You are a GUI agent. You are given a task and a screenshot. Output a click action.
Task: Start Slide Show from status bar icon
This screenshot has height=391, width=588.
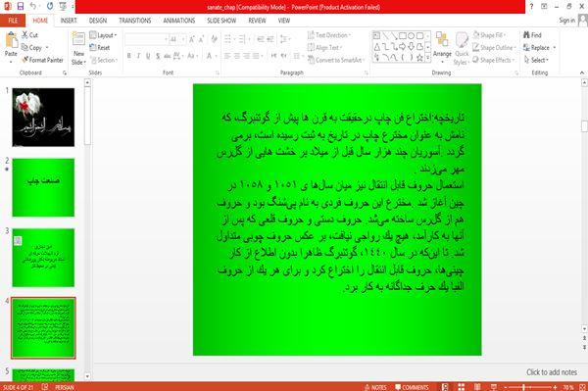click(x=494, y=387)
